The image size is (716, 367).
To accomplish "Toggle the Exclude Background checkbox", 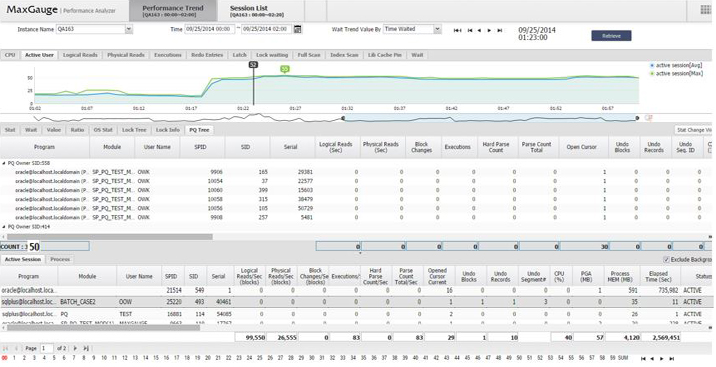I will pos(667,260).
